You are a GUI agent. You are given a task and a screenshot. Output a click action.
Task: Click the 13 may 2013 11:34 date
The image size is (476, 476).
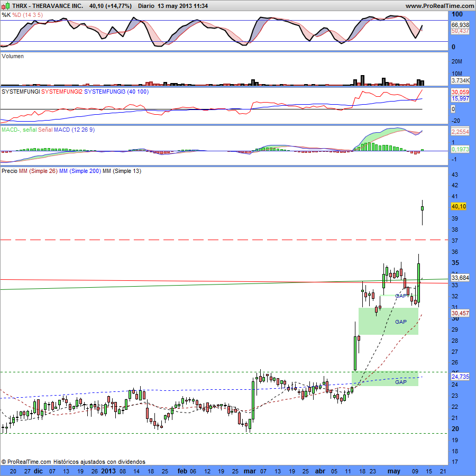[182, 6]
